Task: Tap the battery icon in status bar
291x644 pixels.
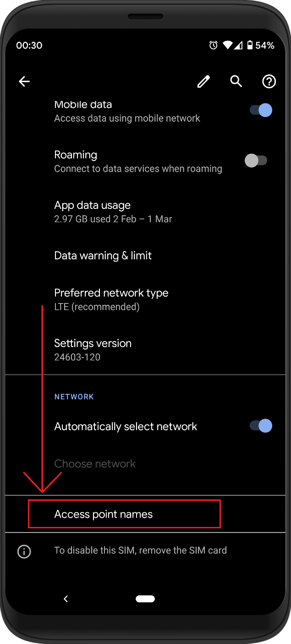Action: tap(250, 45)
